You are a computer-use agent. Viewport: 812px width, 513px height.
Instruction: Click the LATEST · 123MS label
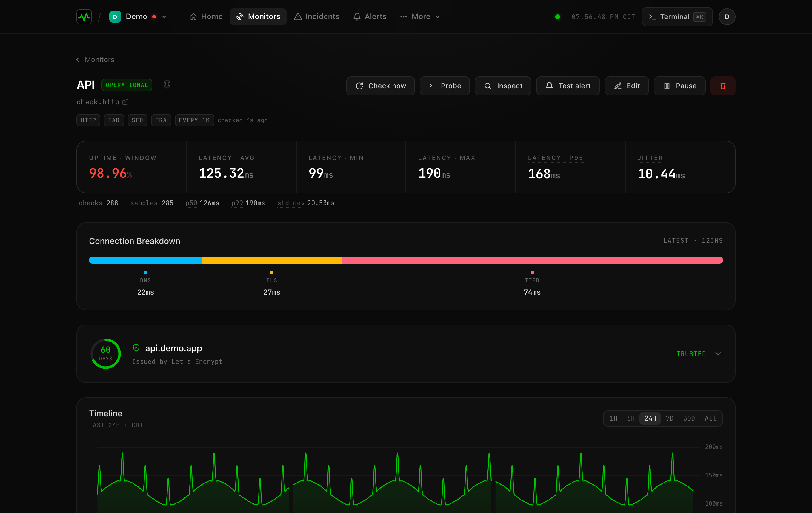coord(693,240)
